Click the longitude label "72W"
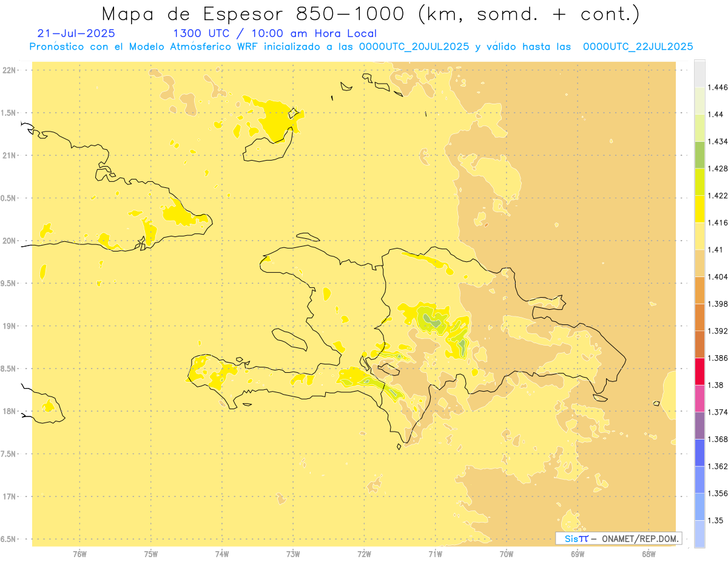 coord(364,554)
